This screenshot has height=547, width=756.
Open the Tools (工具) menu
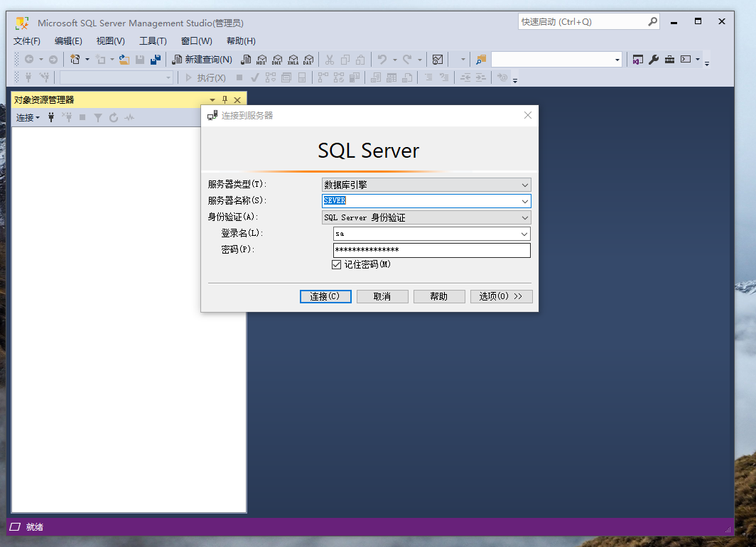click(153, 41)
